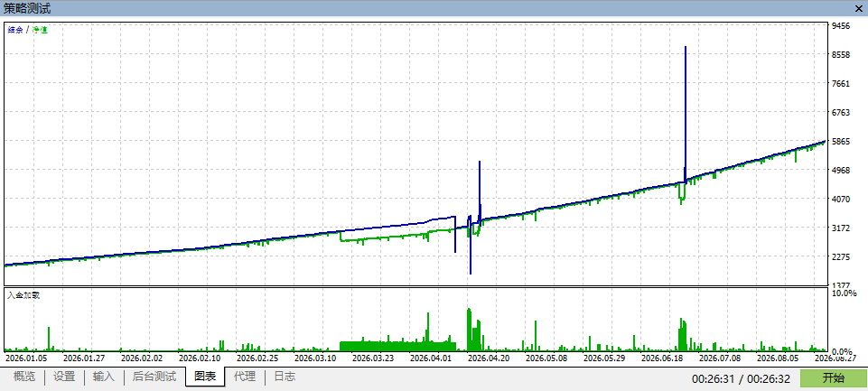Switch to the 代理 tab
The height and width of the screenshot is (391, 868).
point(245,377)
